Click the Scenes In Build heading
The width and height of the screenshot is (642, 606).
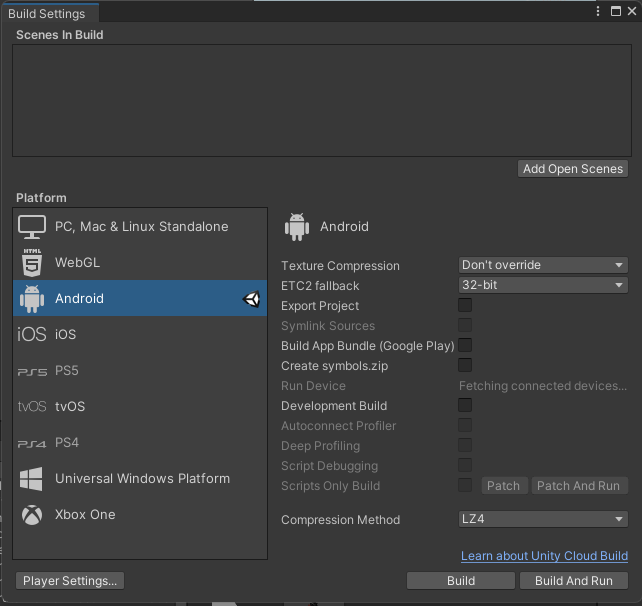(x=60, y=35)
